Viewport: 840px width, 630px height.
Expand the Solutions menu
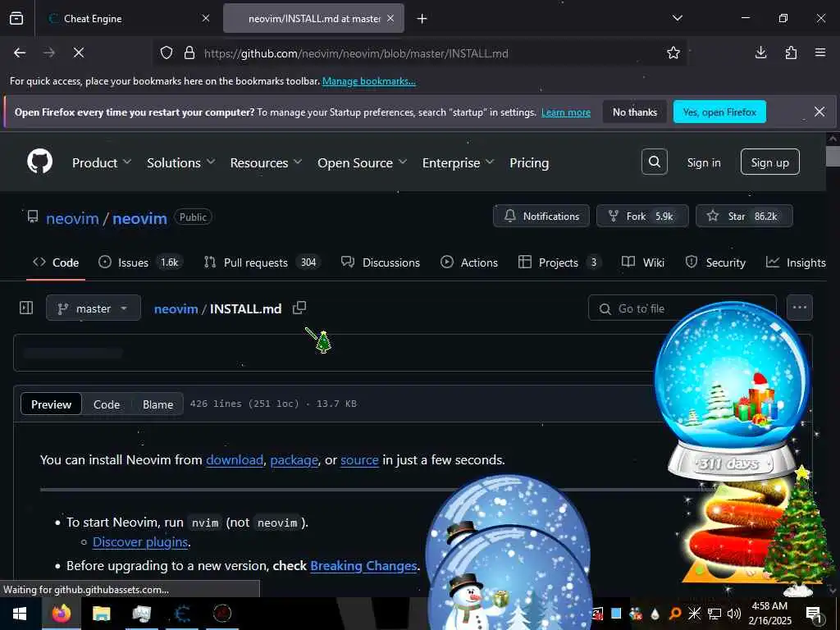[x=180, y=163]
